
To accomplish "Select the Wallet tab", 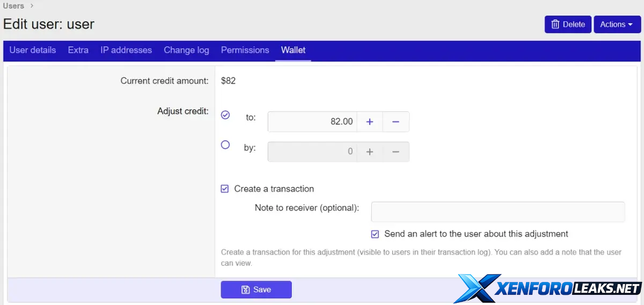I will (293, 50).
